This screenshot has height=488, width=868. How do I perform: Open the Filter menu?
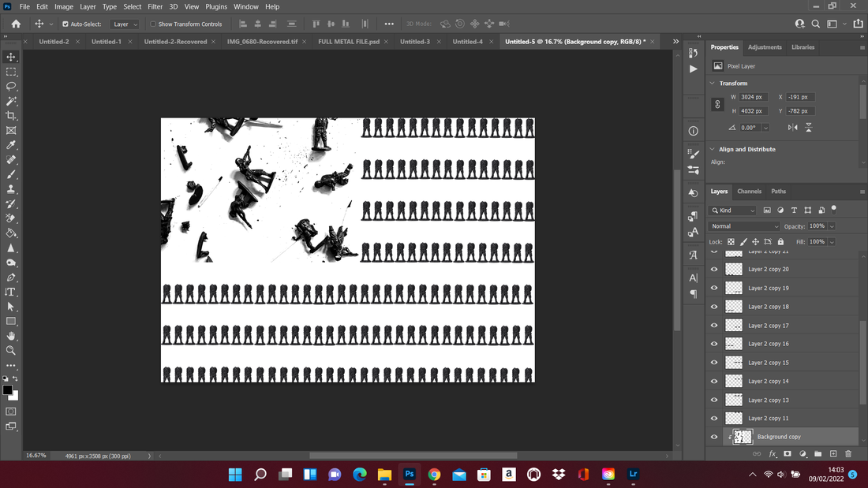click(x=155, y=6)
